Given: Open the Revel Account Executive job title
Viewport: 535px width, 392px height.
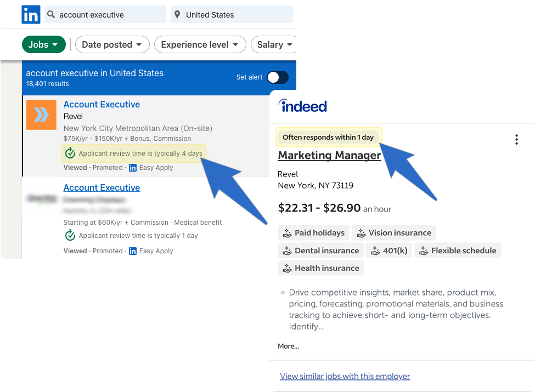Looking at the screenshot, I should pyautogui.click(x=102, y=104).
